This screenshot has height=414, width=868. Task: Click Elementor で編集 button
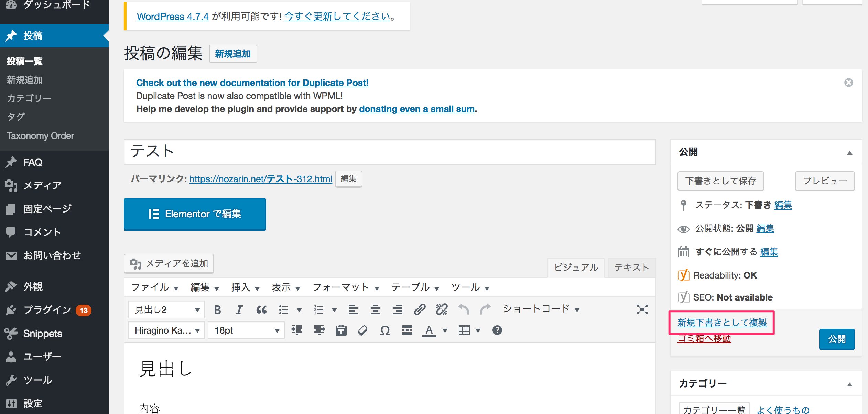click(x=195, y=214)
